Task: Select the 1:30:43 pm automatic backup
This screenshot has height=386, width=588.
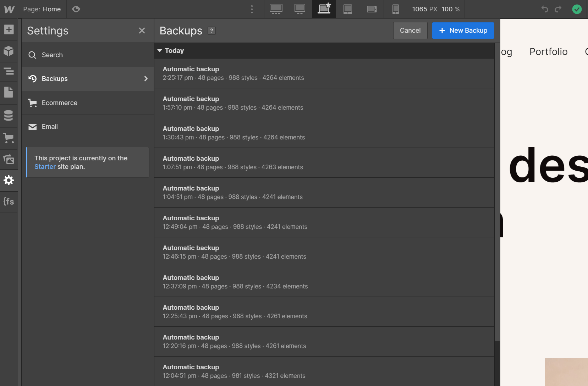Action: (324, 133)
